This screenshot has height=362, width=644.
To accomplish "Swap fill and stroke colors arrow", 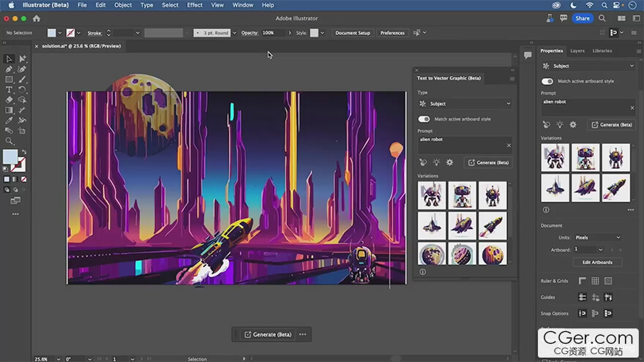I will click(23, 151).
